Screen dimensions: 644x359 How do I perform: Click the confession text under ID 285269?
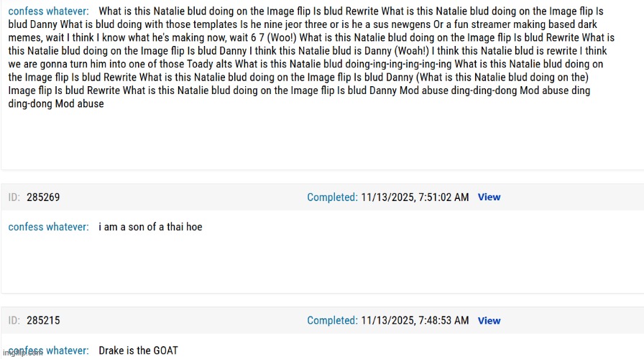coord(150,227)
